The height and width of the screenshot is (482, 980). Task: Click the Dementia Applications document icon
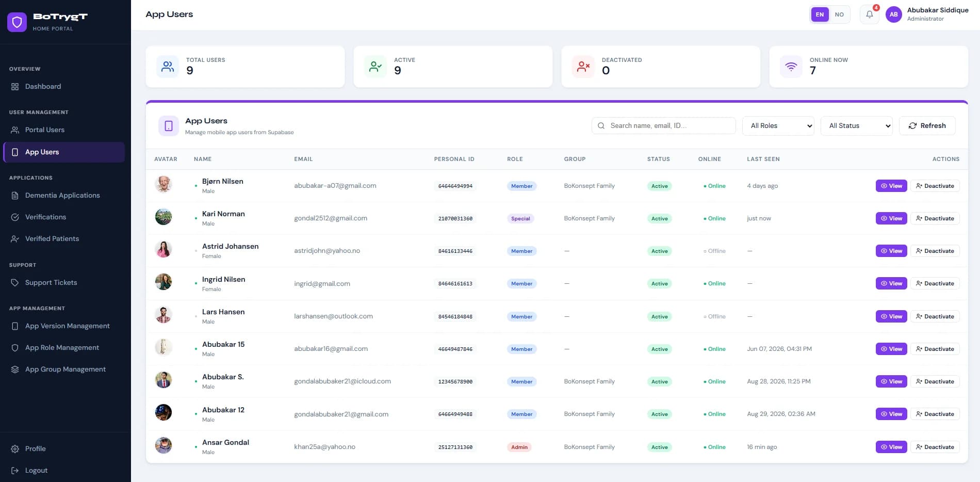(15, 196)
